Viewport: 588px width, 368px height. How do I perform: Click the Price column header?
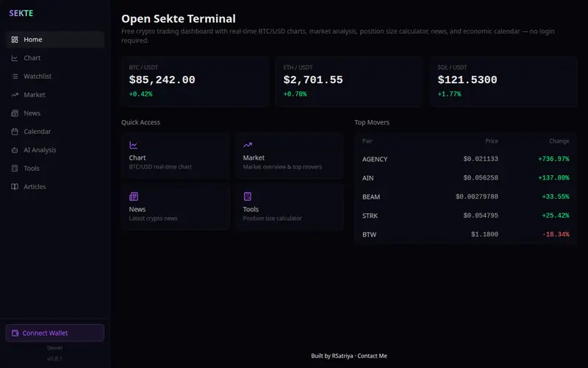(x=492, y=141)
